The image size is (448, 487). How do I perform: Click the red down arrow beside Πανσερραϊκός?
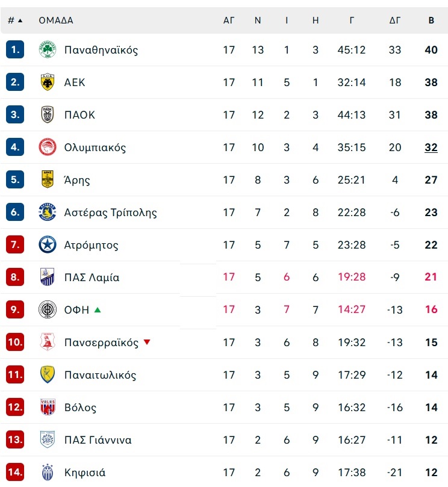147,342
